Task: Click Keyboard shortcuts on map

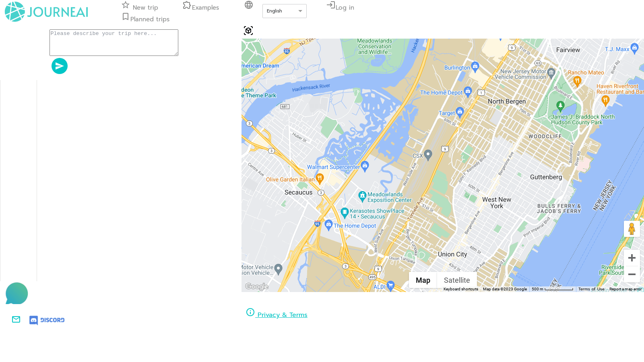Action: 461,289
